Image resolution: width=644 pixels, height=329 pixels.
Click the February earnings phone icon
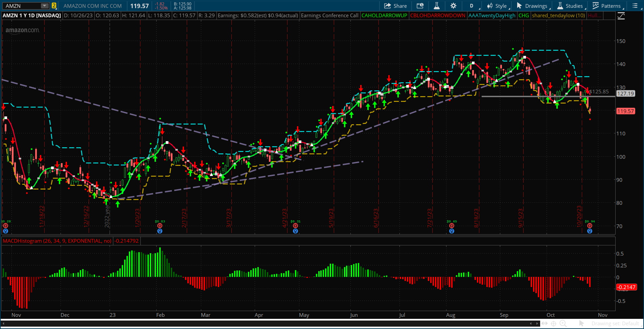pos(160,226)
